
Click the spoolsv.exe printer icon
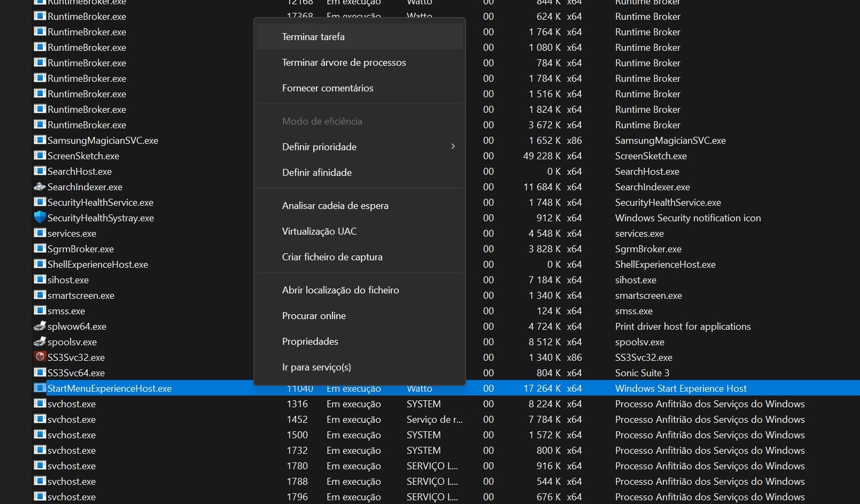click(x=40, y=342)
